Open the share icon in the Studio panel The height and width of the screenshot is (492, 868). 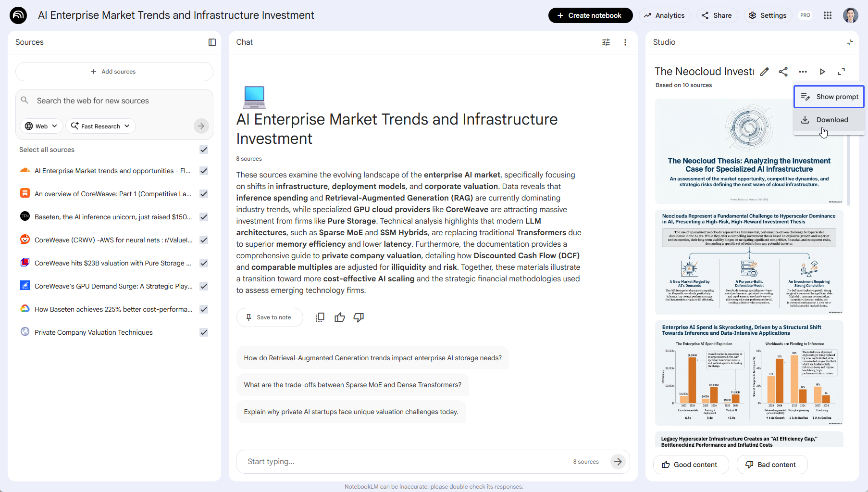pyautogui.click(x=783, y=71)
